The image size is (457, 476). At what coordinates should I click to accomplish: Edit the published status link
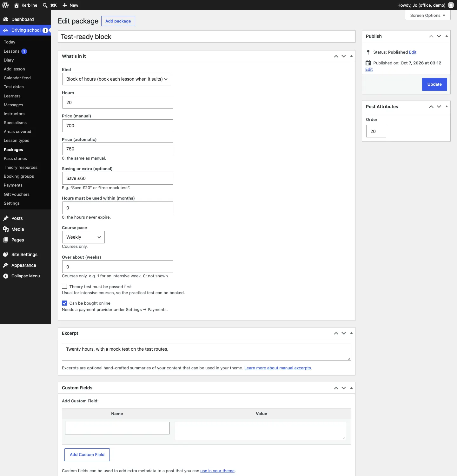(413, 52)
